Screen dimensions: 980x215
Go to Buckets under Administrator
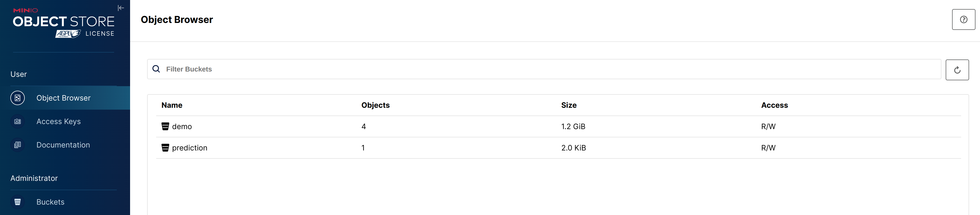pyautogui.click(x=50, y=202)
